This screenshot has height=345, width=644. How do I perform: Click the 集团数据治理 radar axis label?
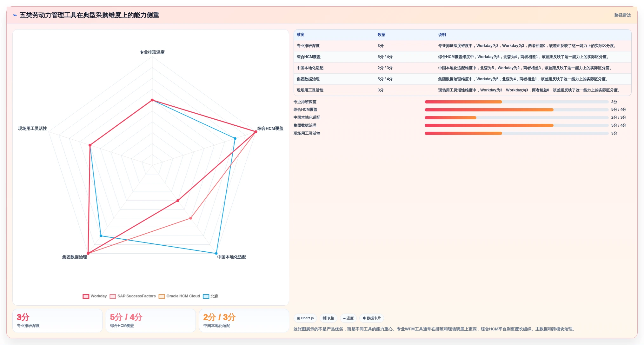tap(75, 257)
